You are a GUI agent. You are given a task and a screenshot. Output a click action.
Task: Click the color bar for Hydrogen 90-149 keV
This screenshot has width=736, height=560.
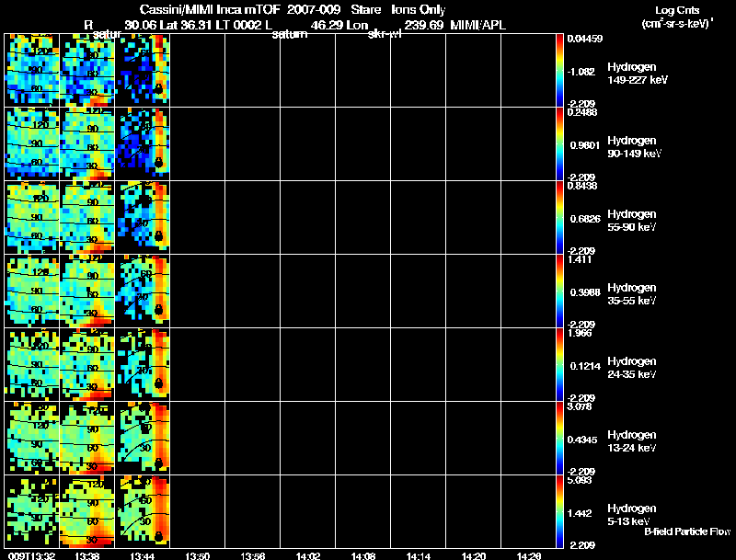coord(559,144)
